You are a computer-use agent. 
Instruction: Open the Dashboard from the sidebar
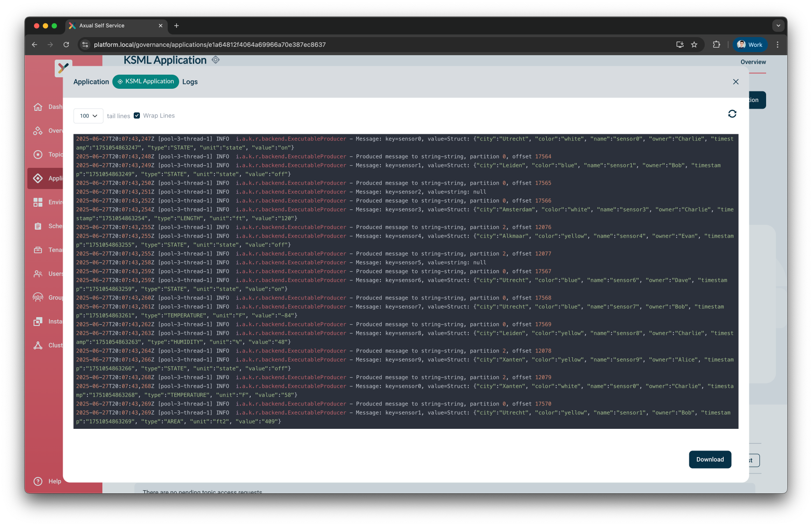(38, 106)
